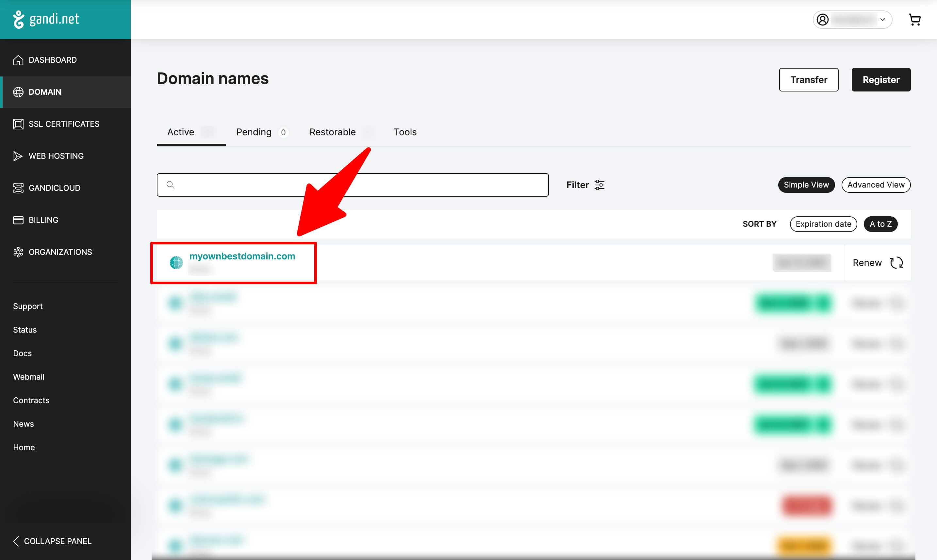Open the shopping cart icon

pos(914,20)
